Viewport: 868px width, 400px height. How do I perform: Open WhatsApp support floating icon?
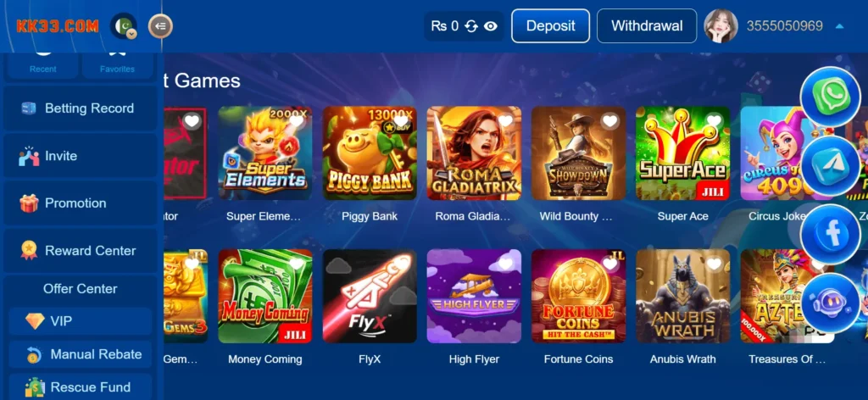(x=830, y=97)
